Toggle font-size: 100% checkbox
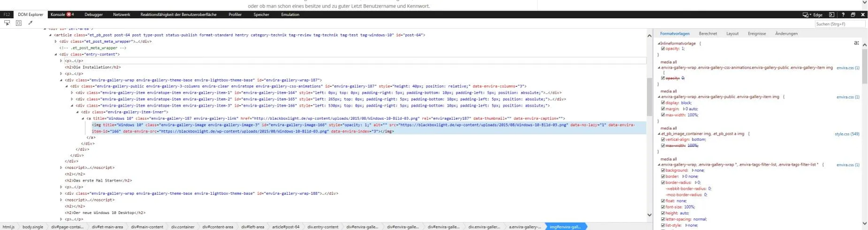This screenshot has width=868, height=230. coord(663,207)
